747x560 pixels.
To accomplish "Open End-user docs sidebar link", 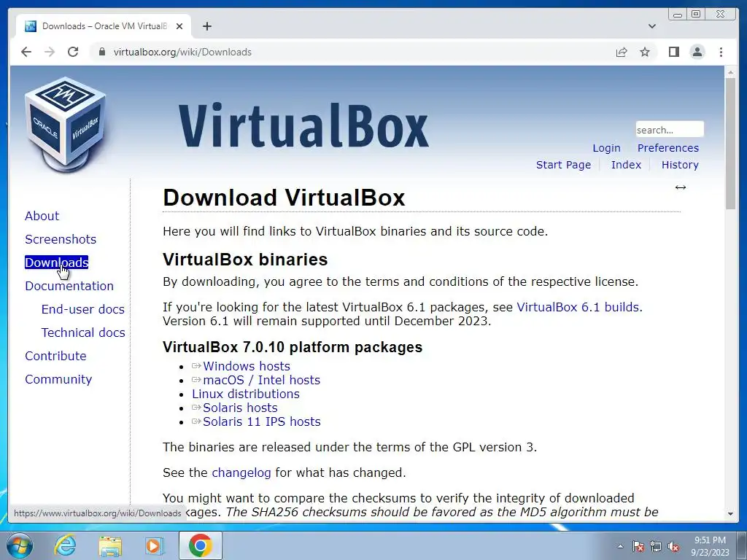I will (83, 309).
